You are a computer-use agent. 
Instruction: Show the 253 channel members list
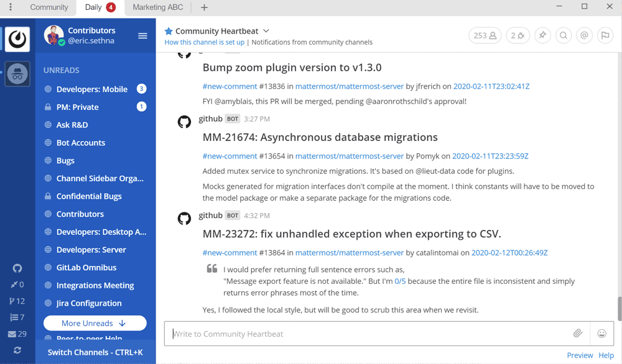click(x=485, y=35)
